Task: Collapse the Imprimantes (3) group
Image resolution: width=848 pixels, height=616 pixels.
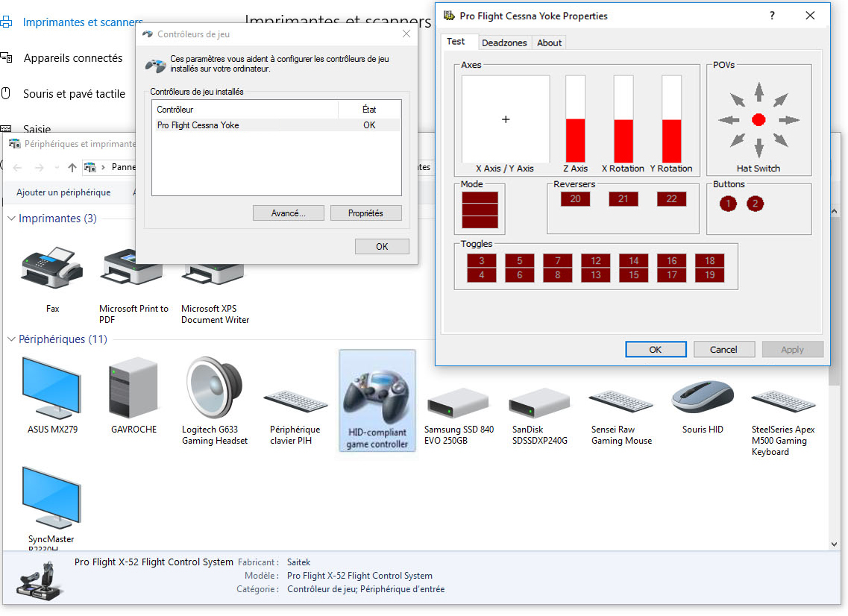Action: [x=11, y=218]
